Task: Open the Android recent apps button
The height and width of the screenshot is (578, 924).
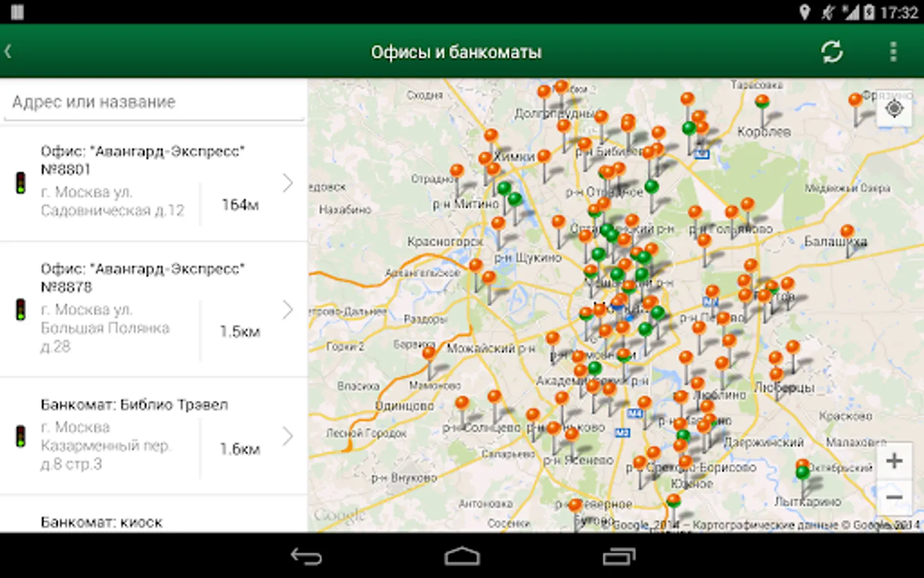Action: 619,556
